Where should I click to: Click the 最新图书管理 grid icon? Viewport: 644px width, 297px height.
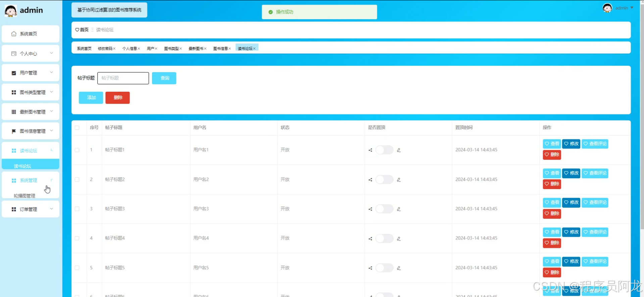tap(14, 112)
